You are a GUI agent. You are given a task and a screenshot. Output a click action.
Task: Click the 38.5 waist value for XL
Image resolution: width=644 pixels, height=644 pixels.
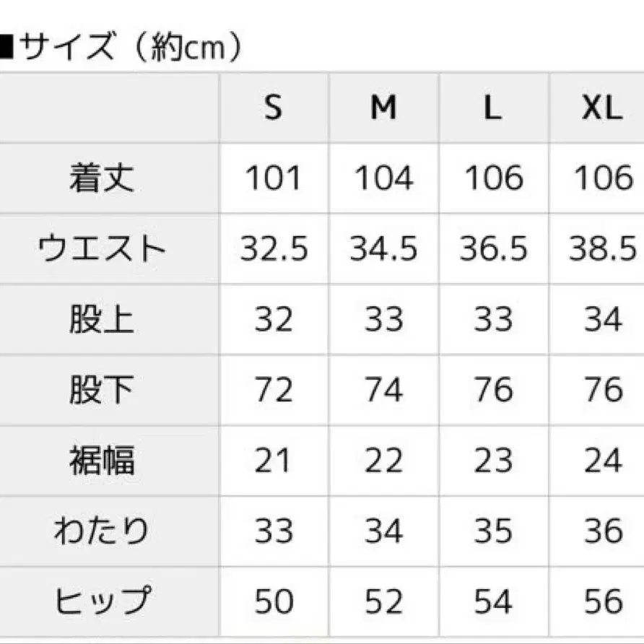tap(602, 249)
